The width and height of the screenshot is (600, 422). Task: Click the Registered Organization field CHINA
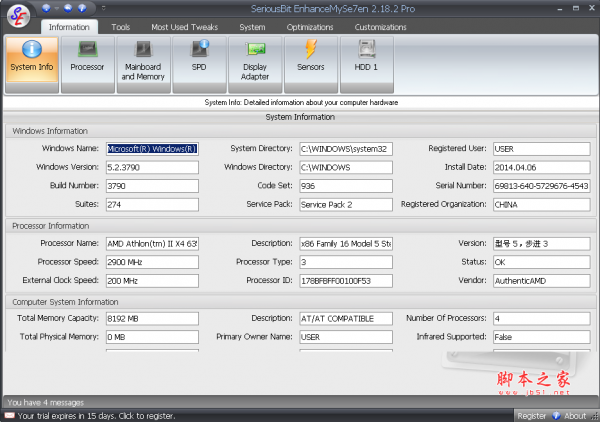click(541, 204)
